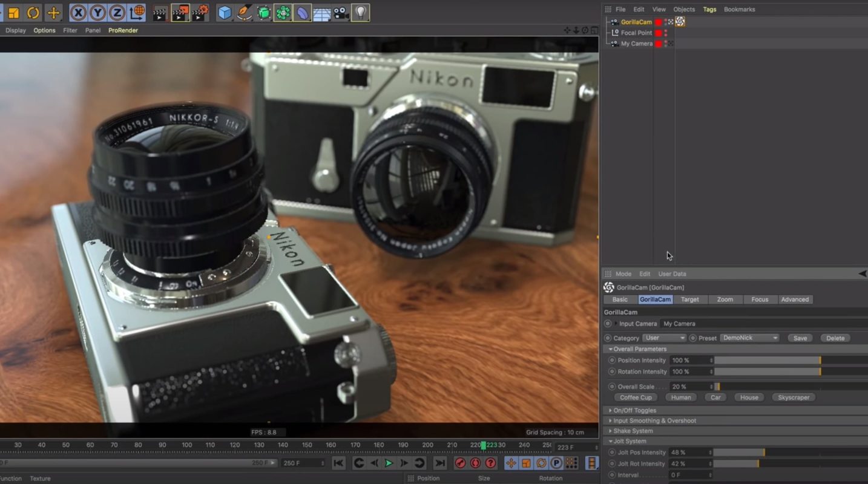Toggle Focal Point visibility dots
The height and width of the screenshot is (484, 868).
tap(666, 33)
